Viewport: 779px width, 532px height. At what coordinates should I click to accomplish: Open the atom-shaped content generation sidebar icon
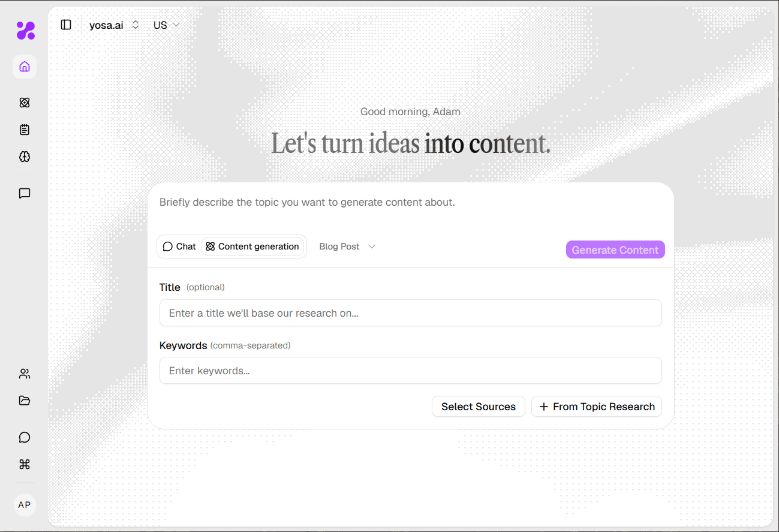point(25,103)
